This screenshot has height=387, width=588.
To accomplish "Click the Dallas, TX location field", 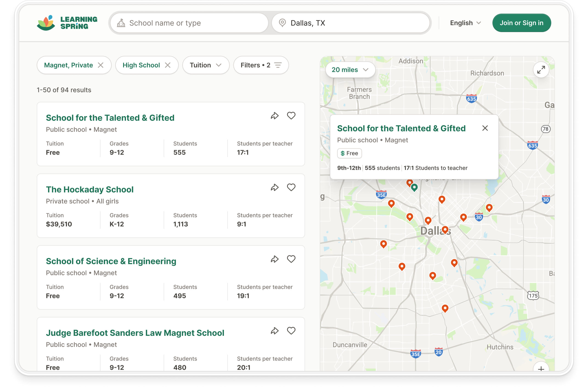I will tap(351, 23).
